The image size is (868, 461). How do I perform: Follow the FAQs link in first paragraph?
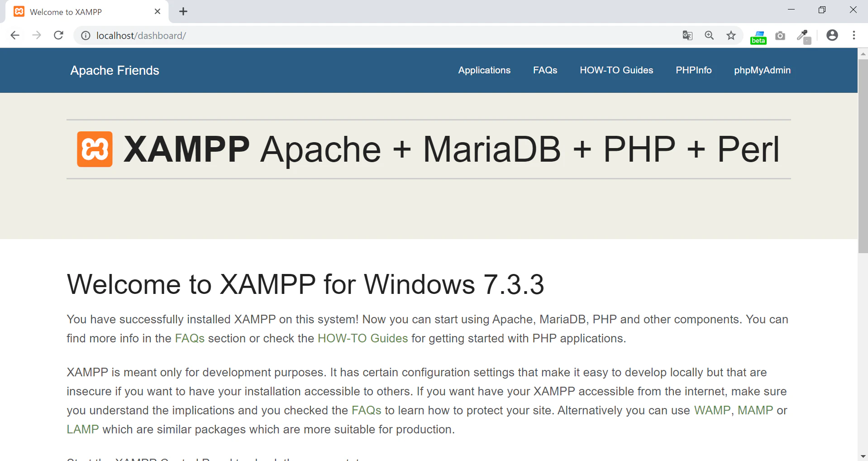pyautogui.click(x=190, y=338)
